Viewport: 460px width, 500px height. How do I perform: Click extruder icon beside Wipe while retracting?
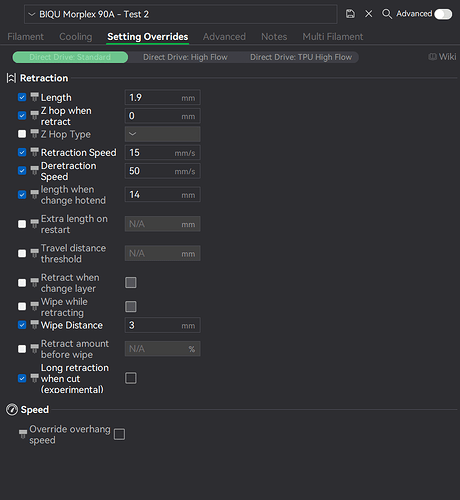(35, 306)
